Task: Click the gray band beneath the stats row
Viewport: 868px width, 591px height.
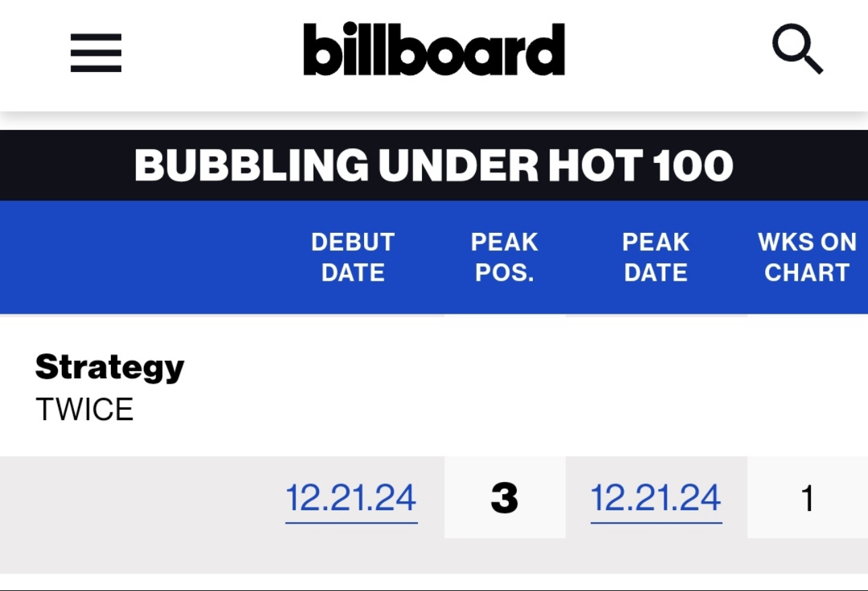Action: point(434,556)
